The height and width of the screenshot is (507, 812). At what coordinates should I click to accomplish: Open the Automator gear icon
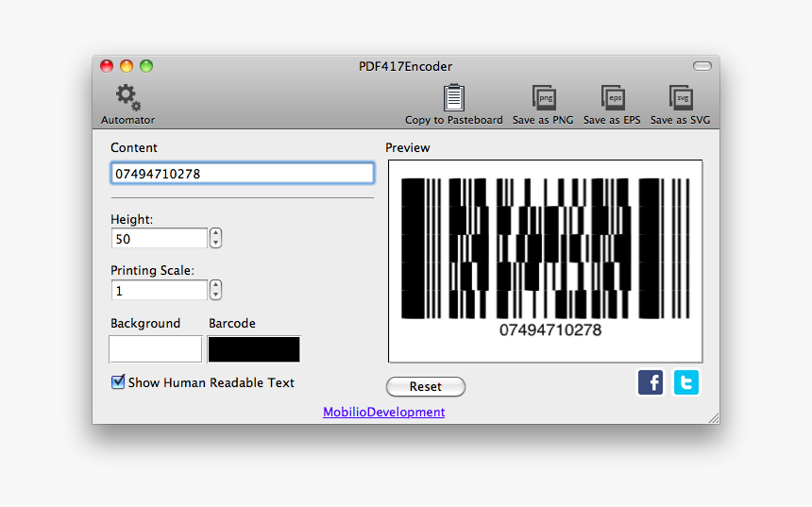tap(127, 98)
